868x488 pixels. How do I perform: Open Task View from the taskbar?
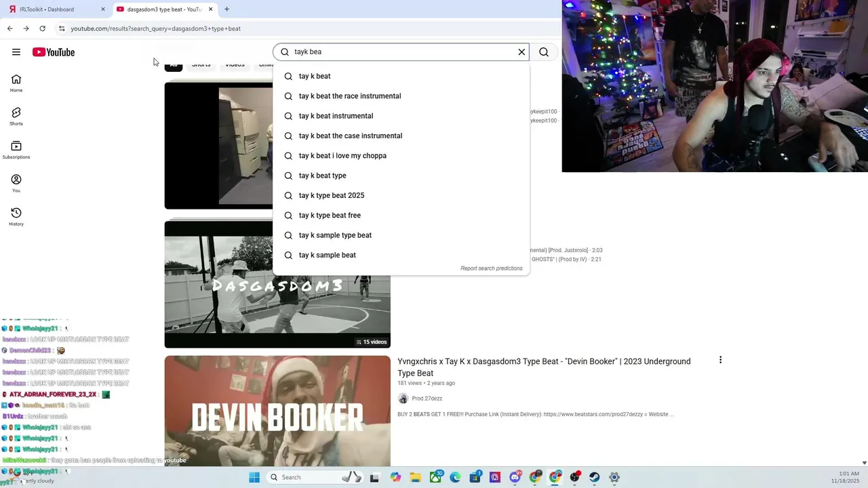tap(374, 477)
